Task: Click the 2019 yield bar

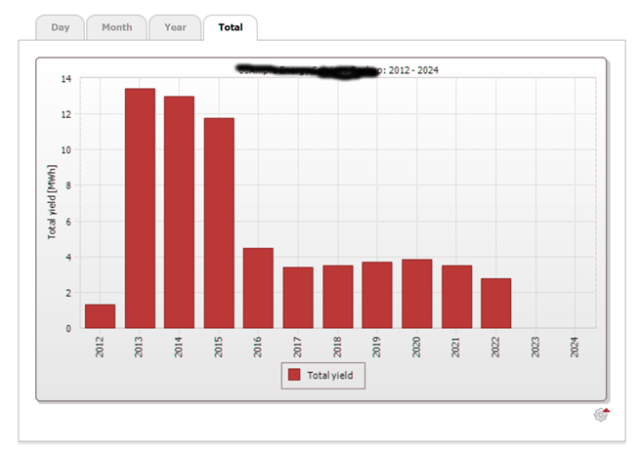Action: pyautogui.click(x=377, y=295)
